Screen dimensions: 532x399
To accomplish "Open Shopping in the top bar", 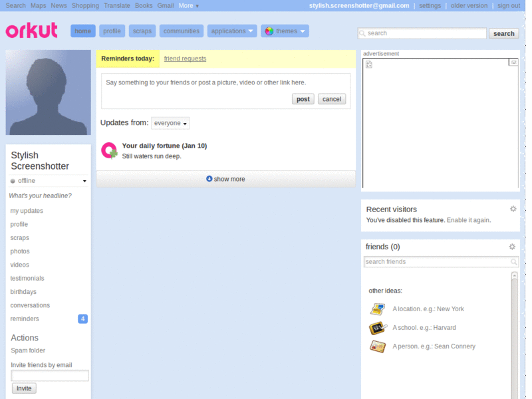I will coord(85,6).
